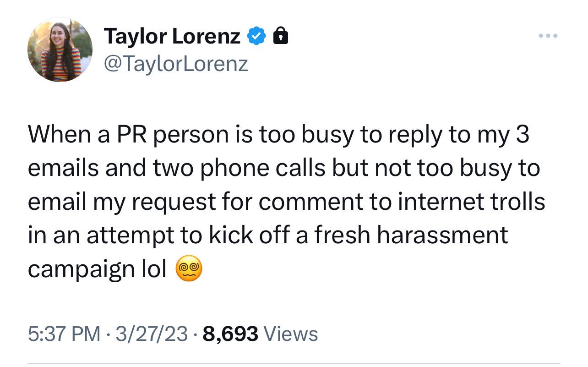The height and width of the screenshot is (367, 588).
Task: Open the three-dot more options menu
Action: pos(548,36)
